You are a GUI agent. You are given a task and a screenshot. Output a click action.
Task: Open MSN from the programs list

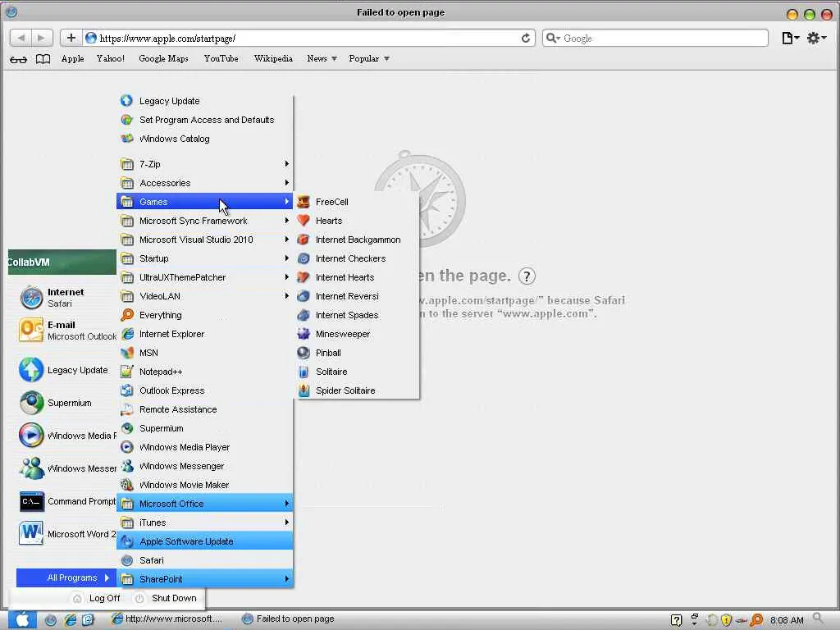pos(204,353)
